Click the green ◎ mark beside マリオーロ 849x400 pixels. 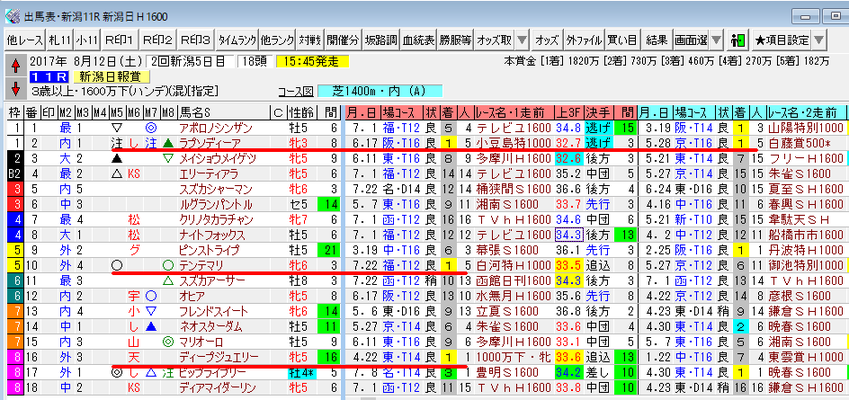point(168,342)
